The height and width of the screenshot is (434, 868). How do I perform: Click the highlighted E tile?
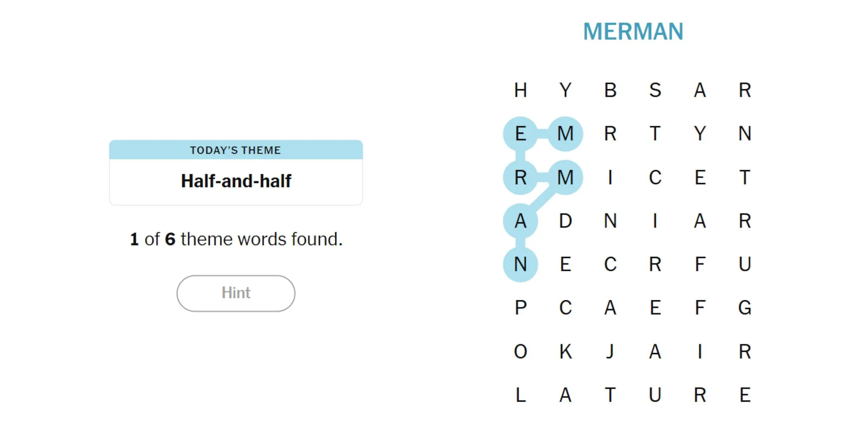(x=520, y=134)
